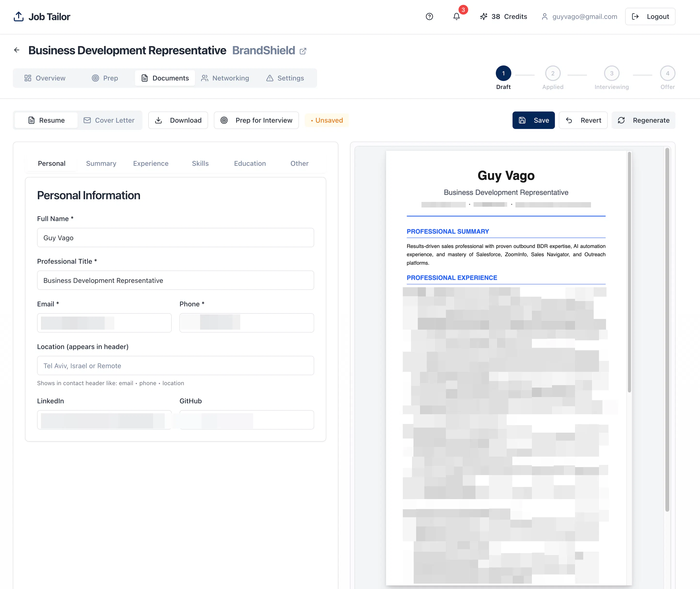Switch to the Cover Letter tab
Screen dimensions: 700x589
click(109, 120)
